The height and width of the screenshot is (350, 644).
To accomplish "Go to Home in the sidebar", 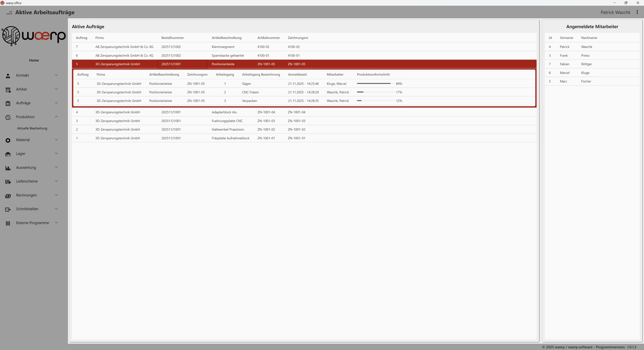I will pyautogui.click(x=34, y=60).
